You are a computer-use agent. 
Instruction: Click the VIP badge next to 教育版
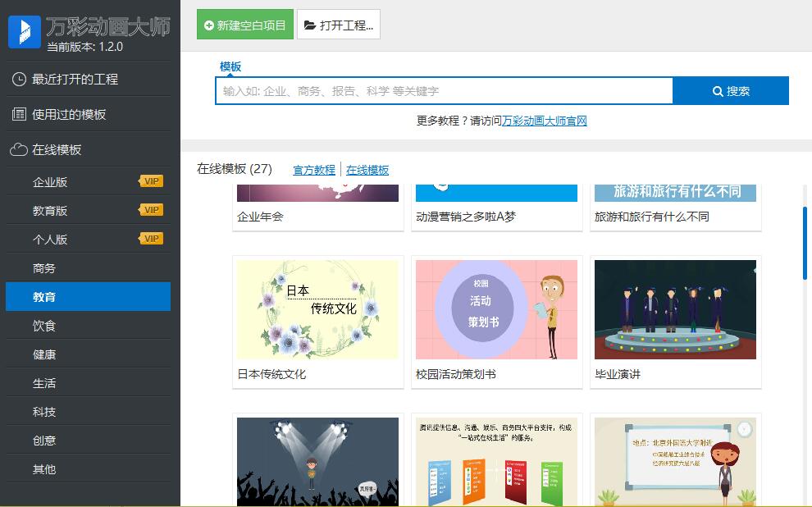[152, 211]
